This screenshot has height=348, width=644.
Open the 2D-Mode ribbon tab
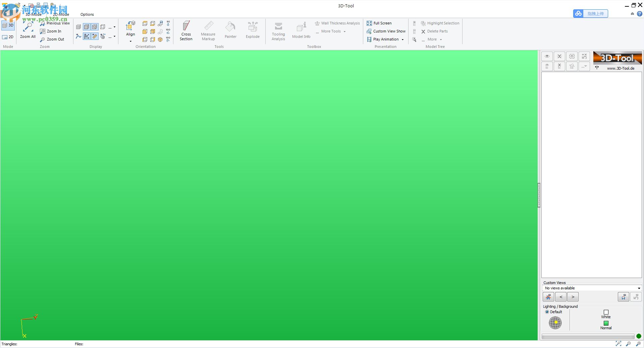(x=61, y=14)
